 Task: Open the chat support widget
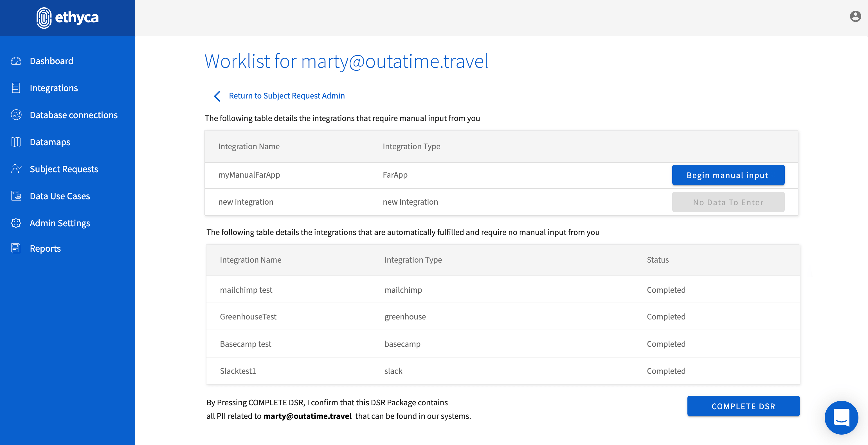[841, 417]
